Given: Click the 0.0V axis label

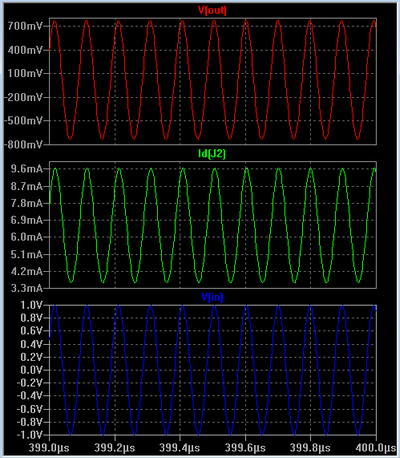Looking at the screenshot, I should 32,370.
